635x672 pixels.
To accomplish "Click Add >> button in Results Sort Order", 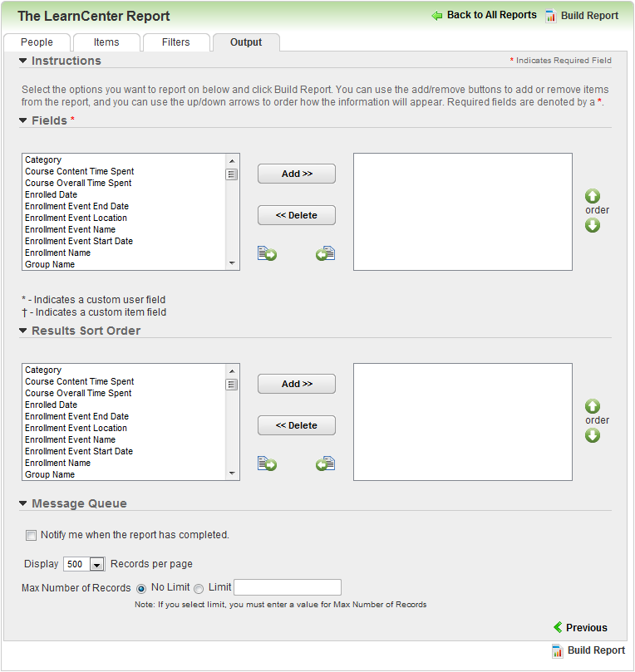I will coord(297,384).
